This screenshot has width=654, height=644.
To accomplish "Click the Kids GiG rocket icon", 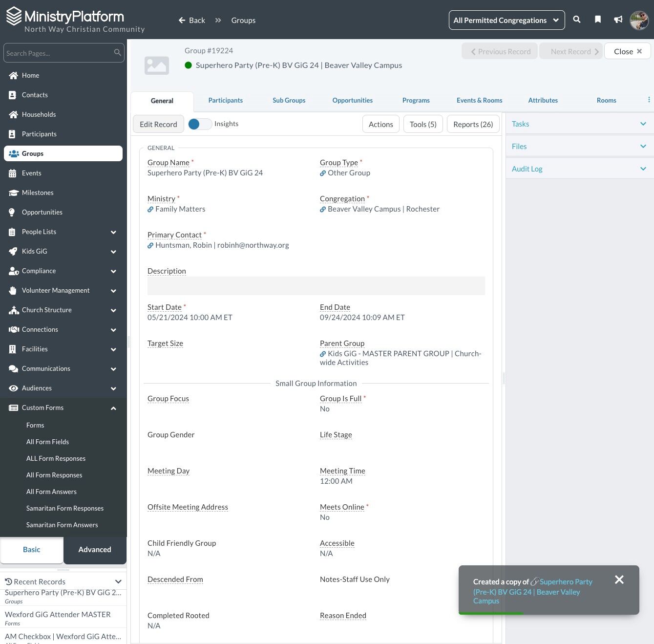I will pyautogui.click(x=13, y=251).
